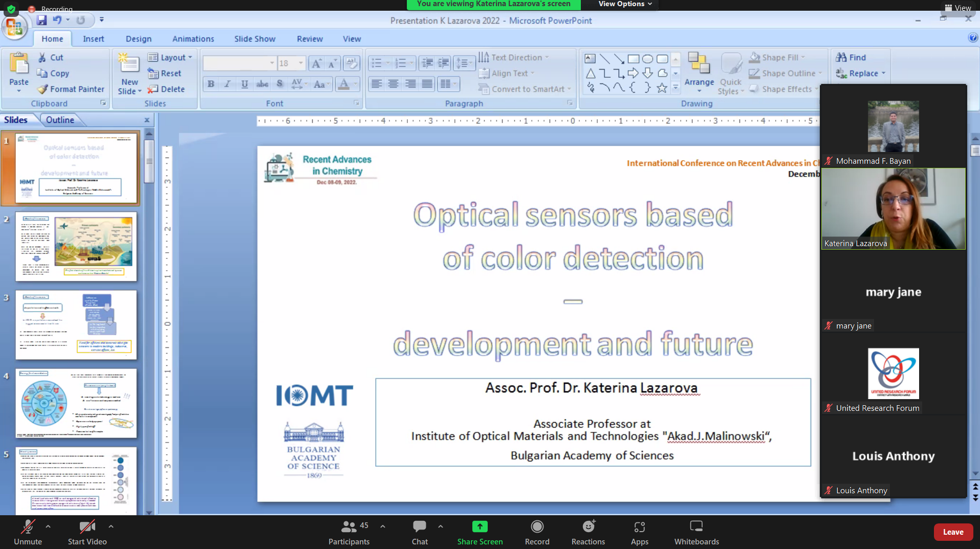Expand the Zoom View Options dropdown

click(x=625, y=4)
